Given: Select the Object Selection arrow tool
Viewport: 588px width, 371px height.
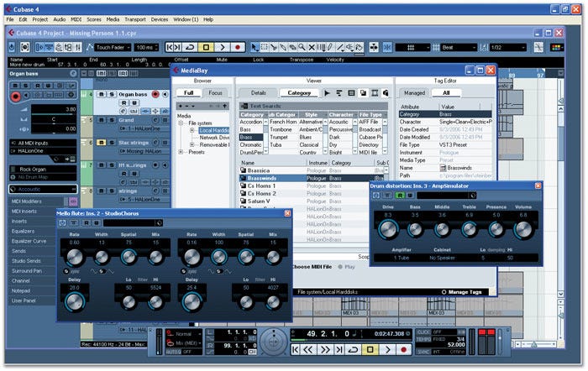Looking at the screenshot, I should coord(255,47).
